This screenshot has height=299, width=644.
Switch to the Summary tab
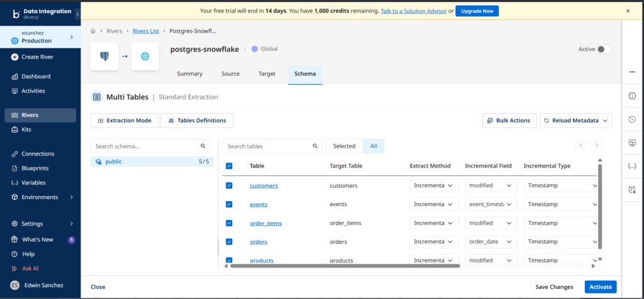[190, 74]
